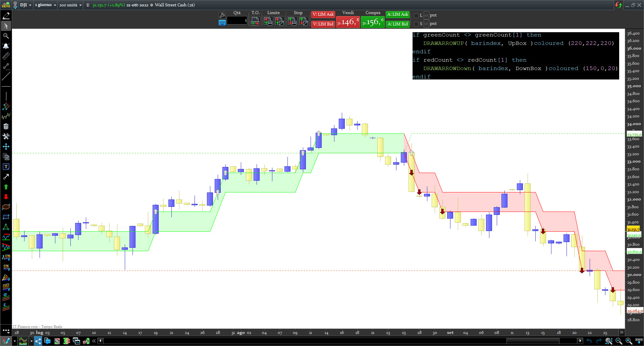Click the first Limite order button
644x346 pixels.
(268, 21)
